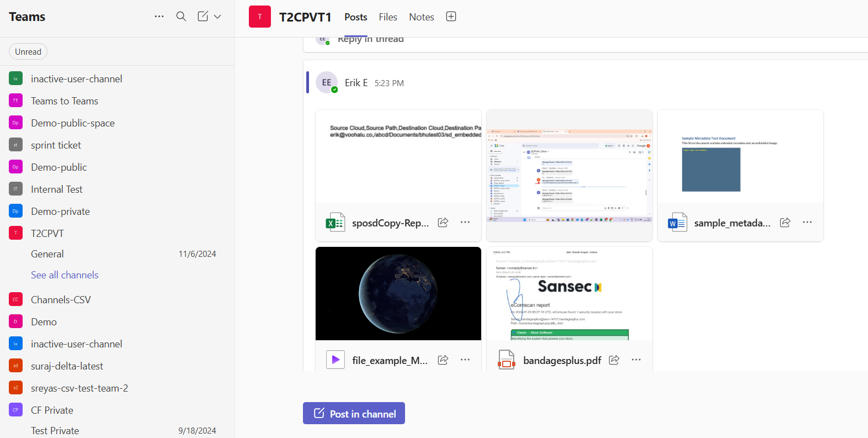Open bandagesplus.pdf file name
The height and width of the screenshot is (438, 868).
pyautogui.click(x=562, y=361)
